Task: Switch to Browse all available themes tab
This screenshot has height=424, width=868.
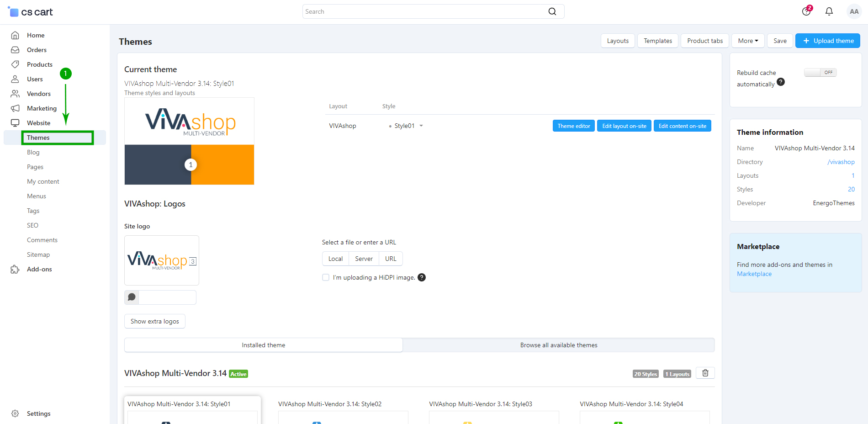Action: point(558,345)
